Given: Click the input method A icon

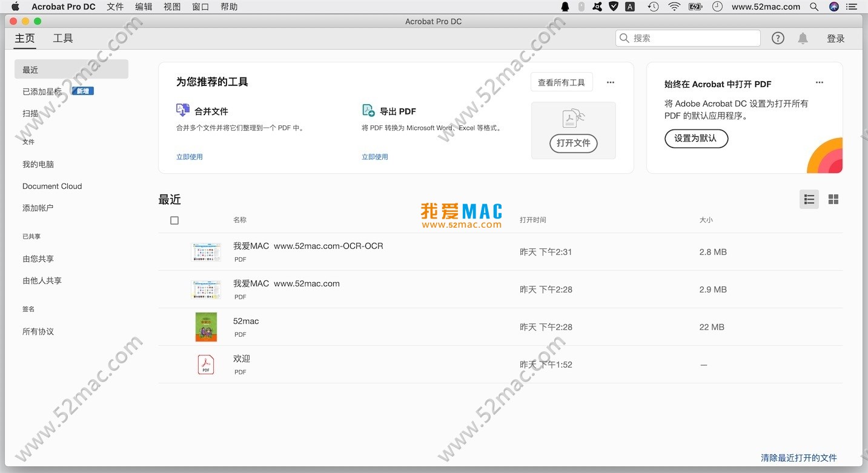Looking at the screenshot, I should coord(630,7).
